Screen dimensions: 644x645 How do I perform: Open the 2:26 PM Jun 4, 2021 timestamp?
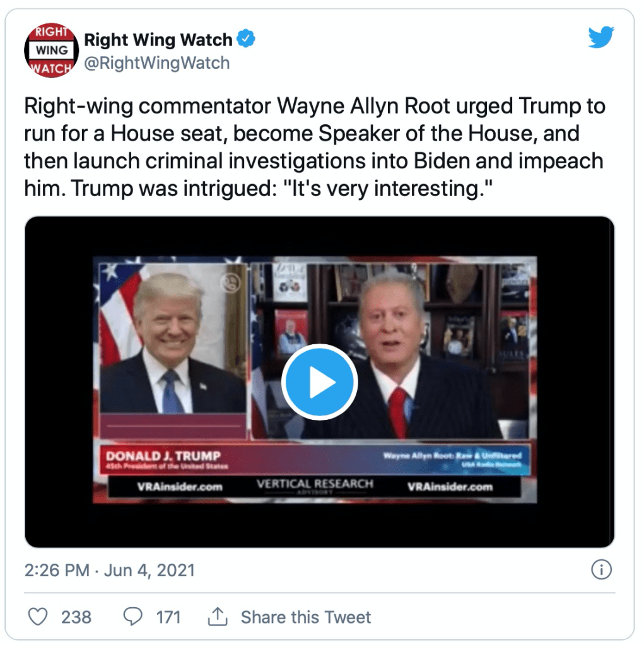[110, 570]
